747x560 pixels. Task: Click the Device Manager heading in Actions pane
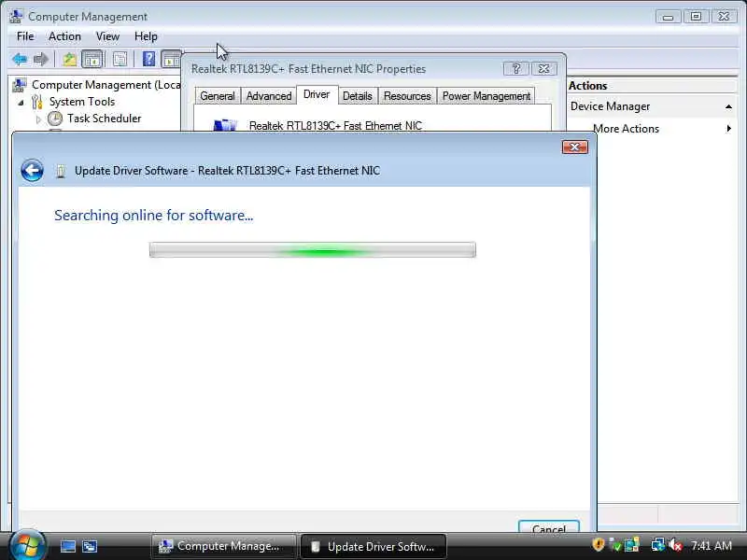tap(610, 106)
